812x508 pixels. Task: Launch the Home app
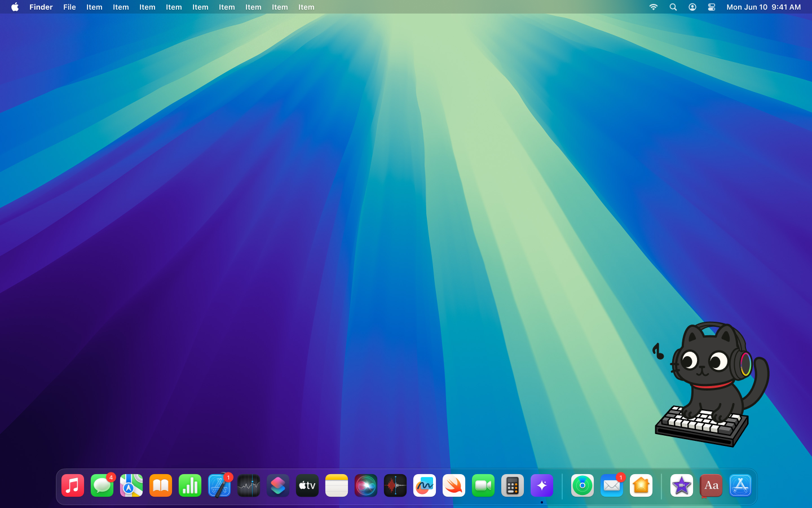pyautogui.click(x=641, y=485)
